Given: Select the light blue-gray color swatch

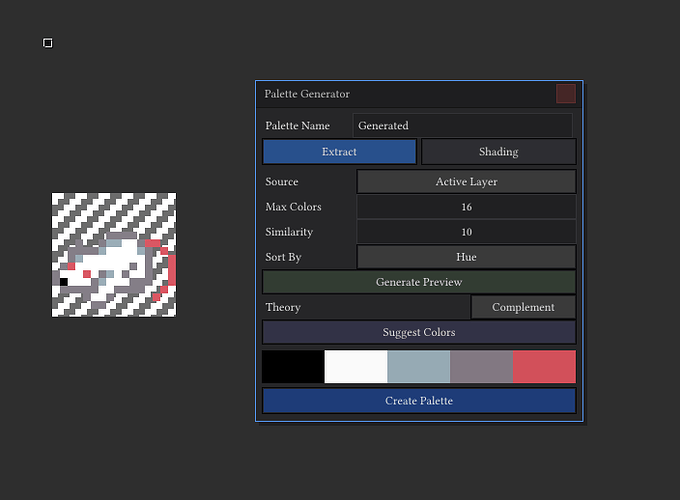Looking at the screenshot, I should (x=418, y=367).
